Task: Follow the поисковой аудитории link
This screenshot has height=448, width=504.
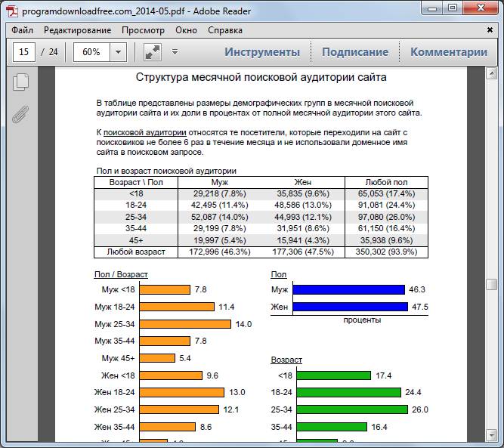Action: pos(145,132)
